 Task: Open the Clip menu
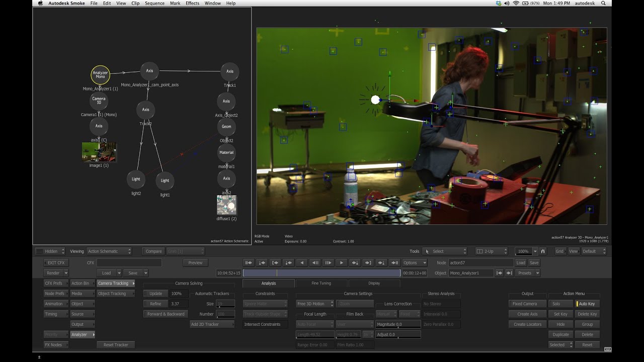(x=135, y=3)
